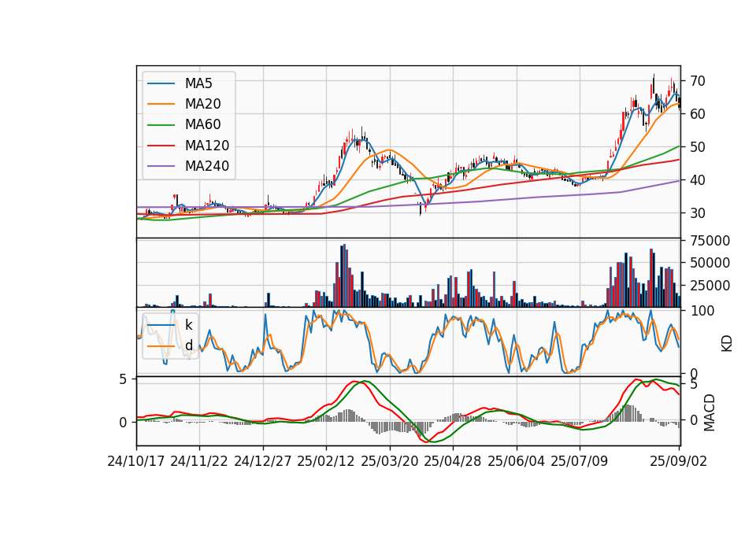
Task: Click the 25/07/09 date axis label
Action: [x=579, y=461]
